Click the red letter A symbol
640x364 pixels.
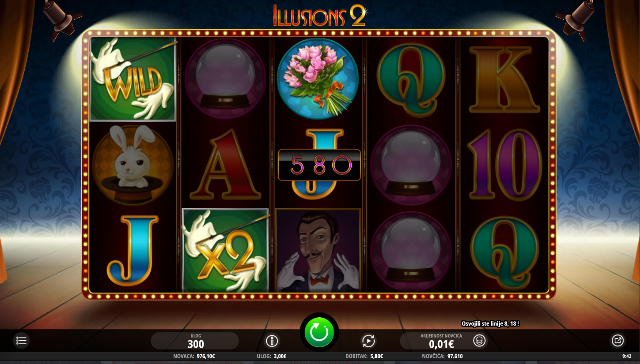225,165
